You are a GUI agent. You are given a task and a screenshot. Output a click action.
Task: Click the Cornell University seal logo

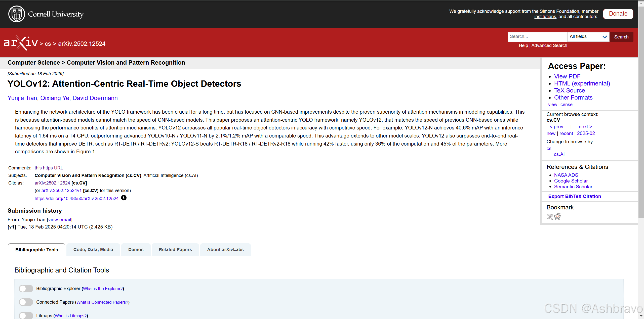point(17,14)
